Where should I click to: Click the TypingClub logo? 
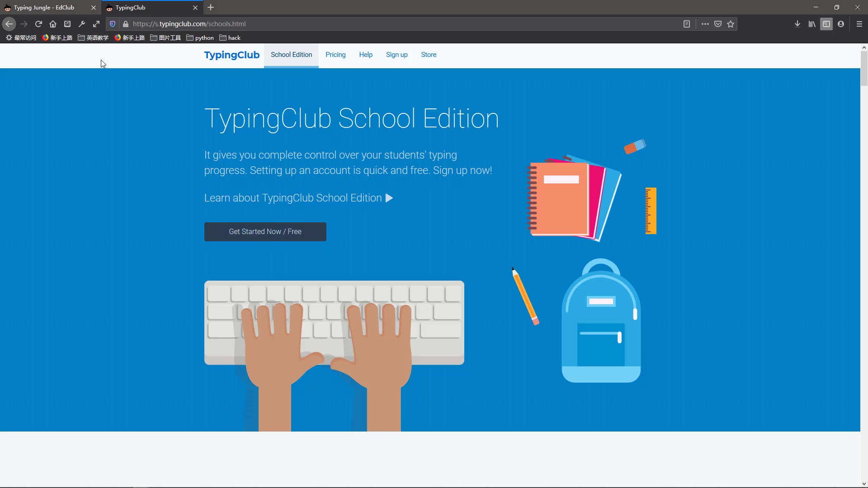231,55
